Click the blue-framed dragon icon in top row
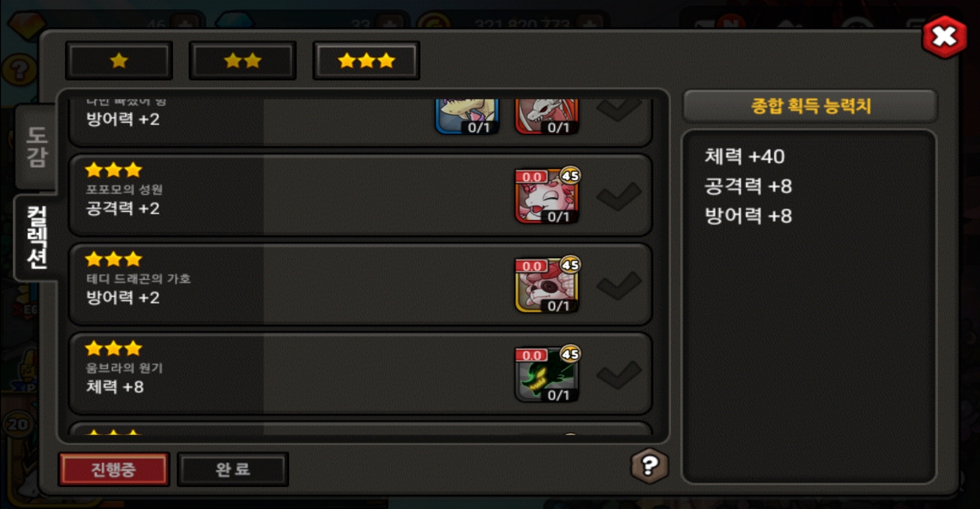This screenshot has height=509, width=980. coord(467,116)
